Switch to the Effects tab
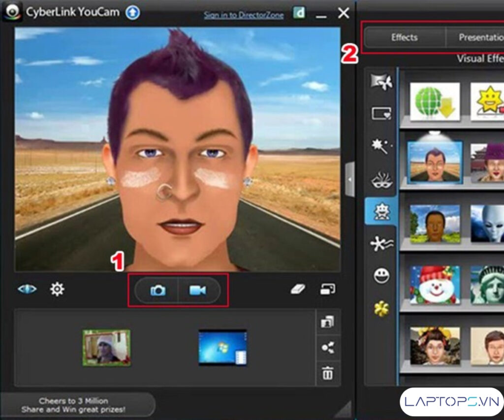504x420 pixels. pos(404,37)
